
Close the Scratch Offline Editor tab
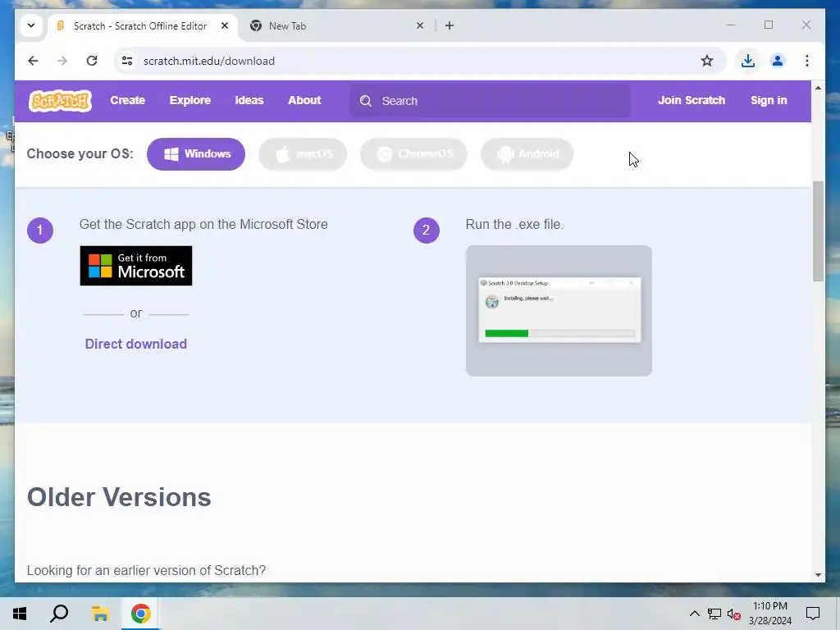point(225,25)
